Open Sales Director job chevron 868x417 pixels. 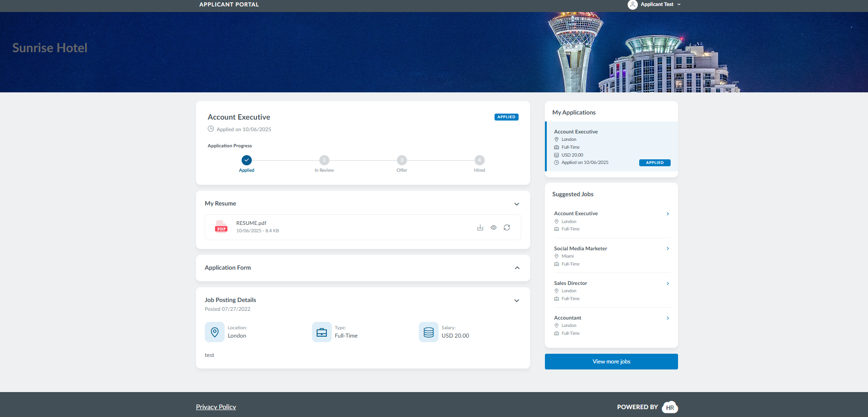(668, 284)
